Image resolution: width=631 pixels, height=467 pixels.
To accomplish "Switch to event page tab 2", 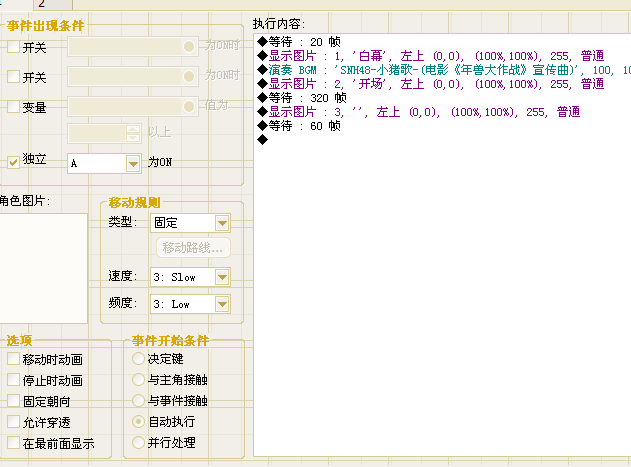I will click(53, 4).
